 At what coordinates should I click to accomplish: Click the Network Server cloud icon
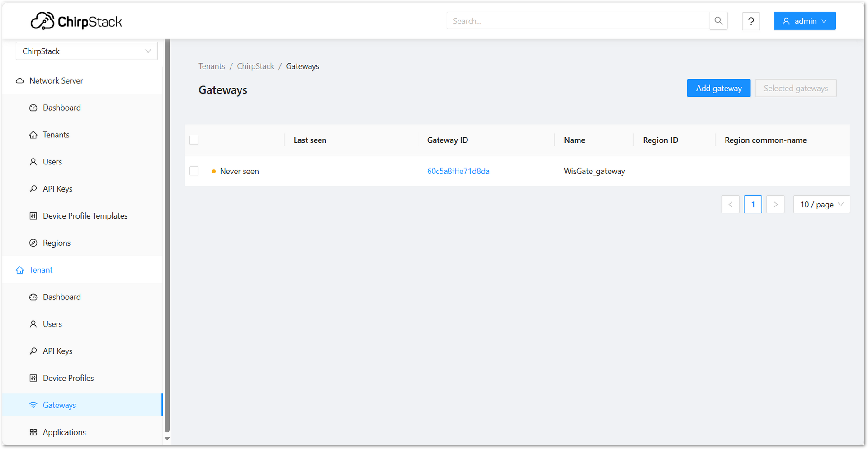point(20,81)
